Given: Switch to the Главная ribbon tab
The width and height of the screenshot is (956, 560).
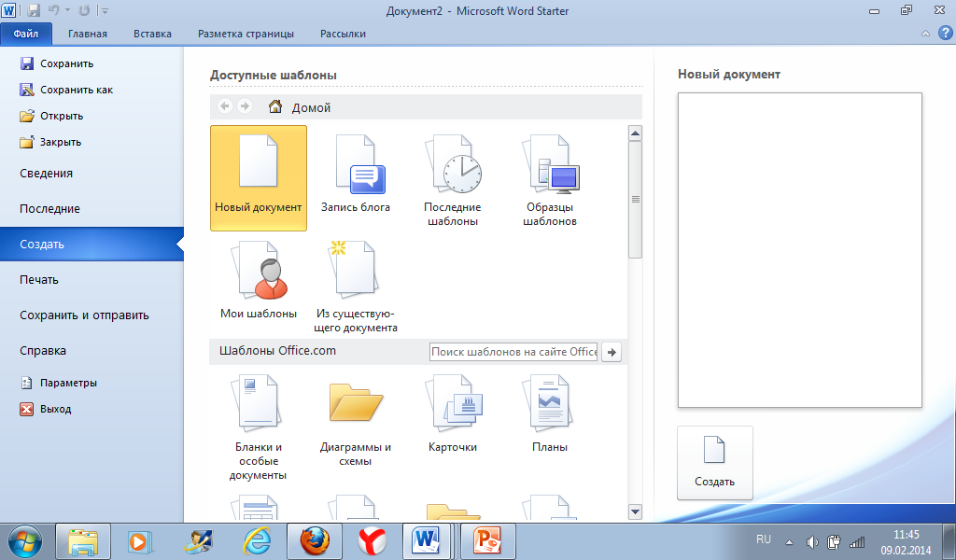Looking at the screenshot, I should tap(87, 34).
